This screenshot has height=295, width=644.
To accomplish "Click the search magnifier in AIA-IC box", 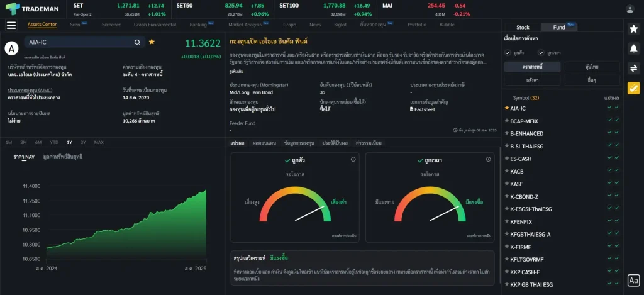I will point(137,42).
